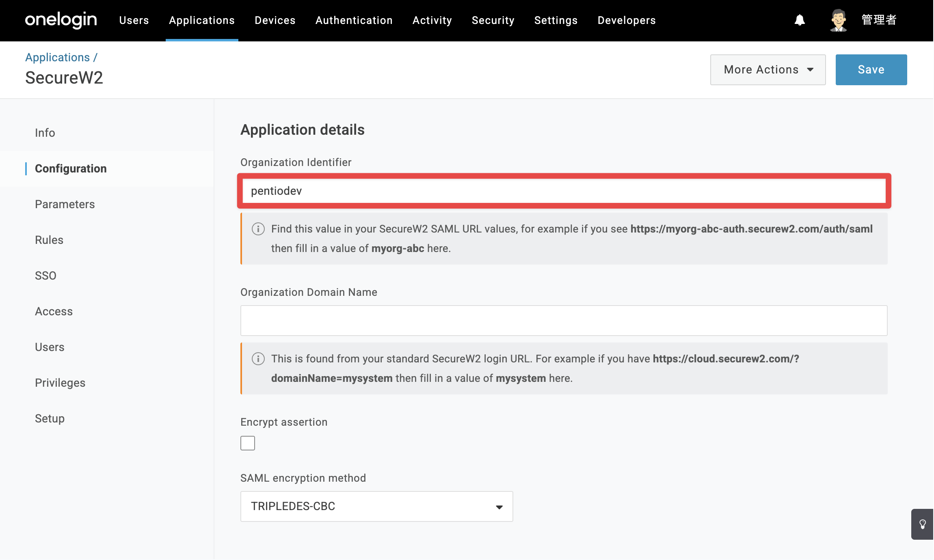This screenshot has width=934, height=560.
Task: Toggle the Encrypt assertion checkbox
Action: [248, 443]
